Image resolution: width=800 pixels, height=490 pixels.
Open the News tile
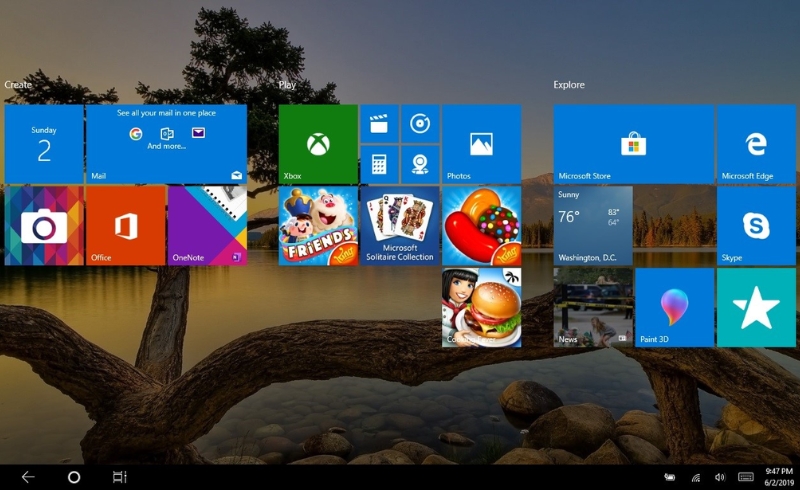[593, 307]
